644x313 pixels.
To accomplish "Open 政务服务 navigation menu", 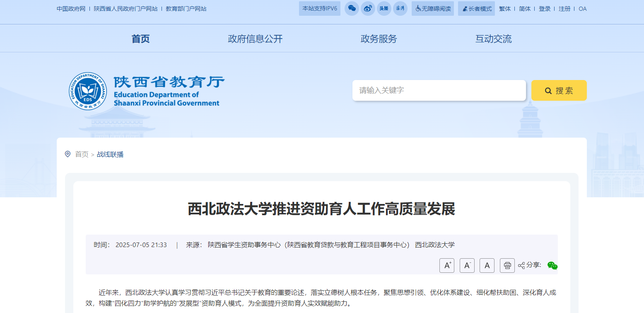I will pyautogui.click(x=379, y=39).
